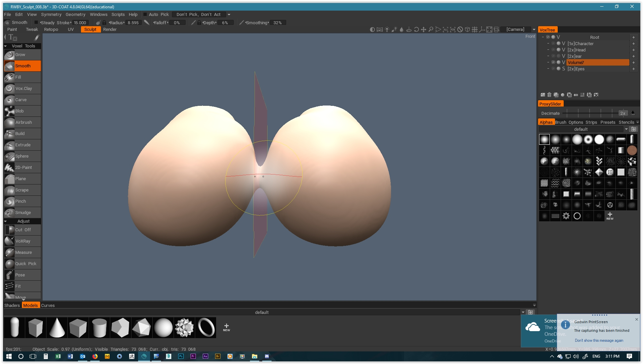Toggle visibility of the Volume7 layer
This screenshot has height=364, width=643.
[553, 62]
